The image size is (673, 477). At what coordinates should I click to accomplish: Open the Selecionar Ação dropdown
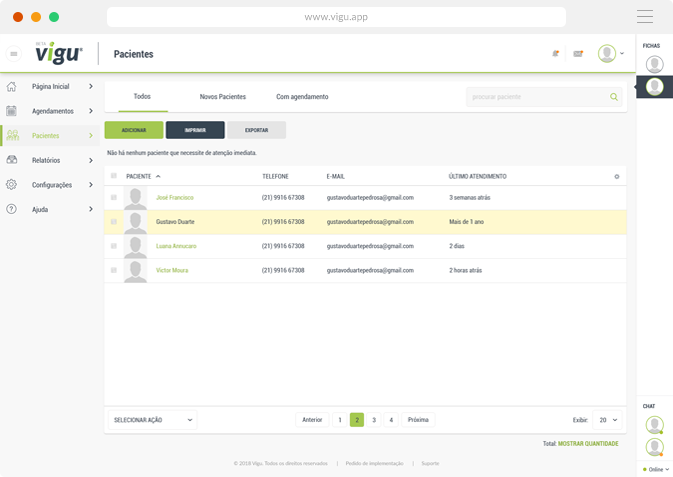pyautogui.click(x=152, y=420)
